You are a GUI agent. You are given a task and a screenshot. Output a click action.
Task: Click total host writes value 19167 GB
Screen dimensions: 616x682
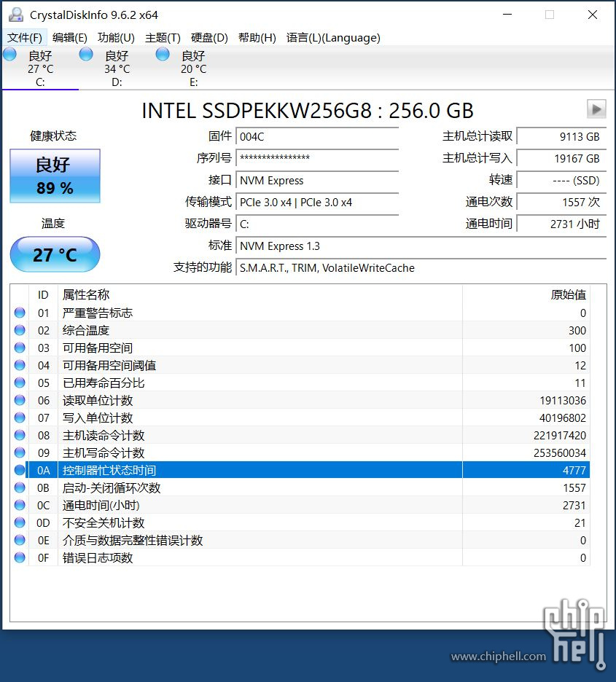click(561, 158)
